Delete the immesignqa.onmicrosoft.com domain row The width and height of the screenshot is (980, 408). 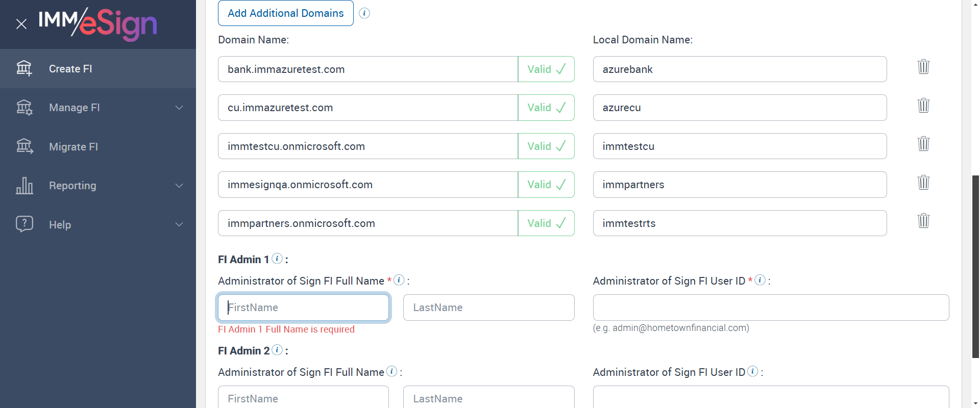(923, 183)
